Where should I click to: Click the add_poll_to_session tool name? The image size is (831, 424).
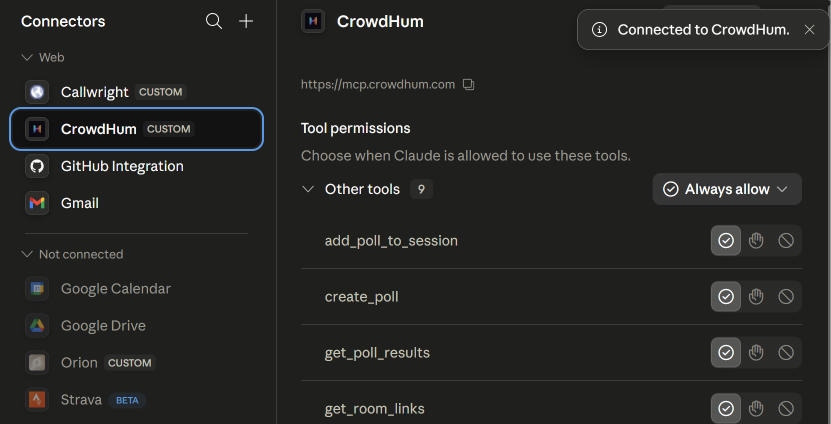391,241
